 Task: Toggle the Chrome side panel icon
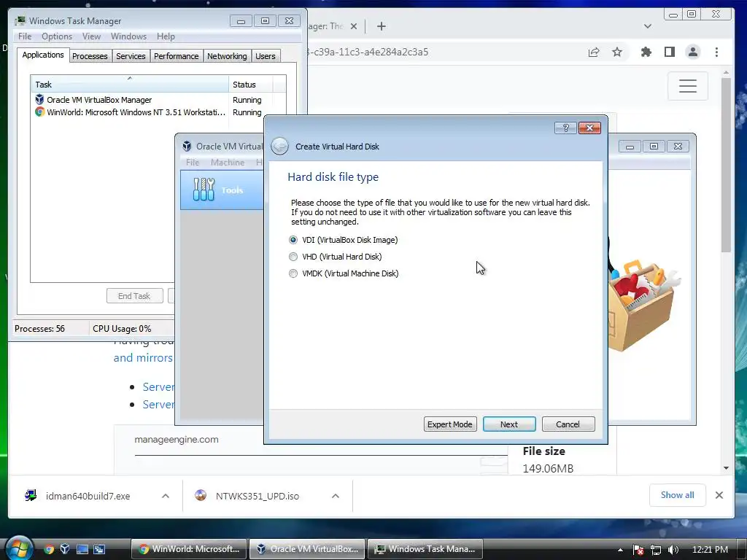pos(670,52)
